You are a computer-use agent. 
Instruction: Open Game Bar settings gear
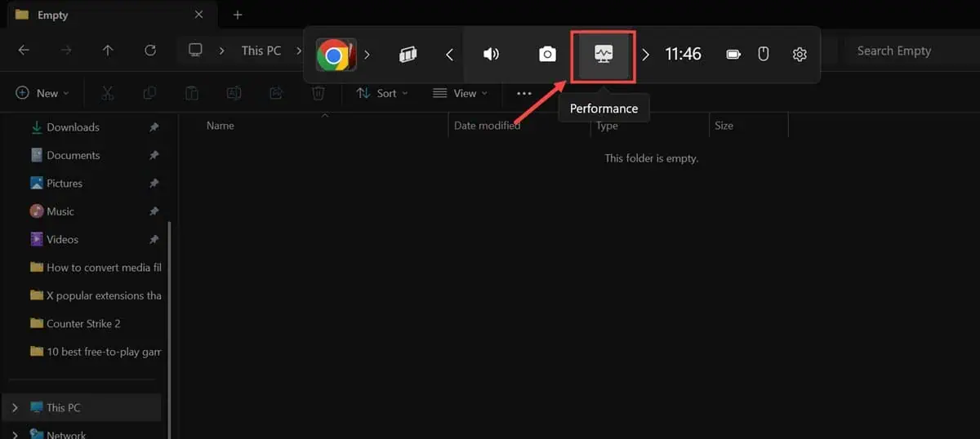pyautogui.click(x=800, y=55)
